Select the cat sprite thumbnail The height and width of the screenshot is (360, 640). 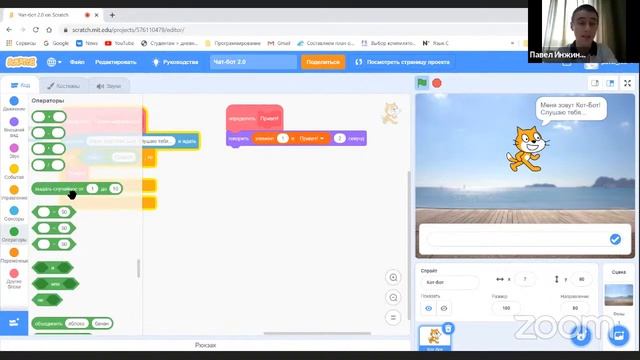click(x=434, y=338)
